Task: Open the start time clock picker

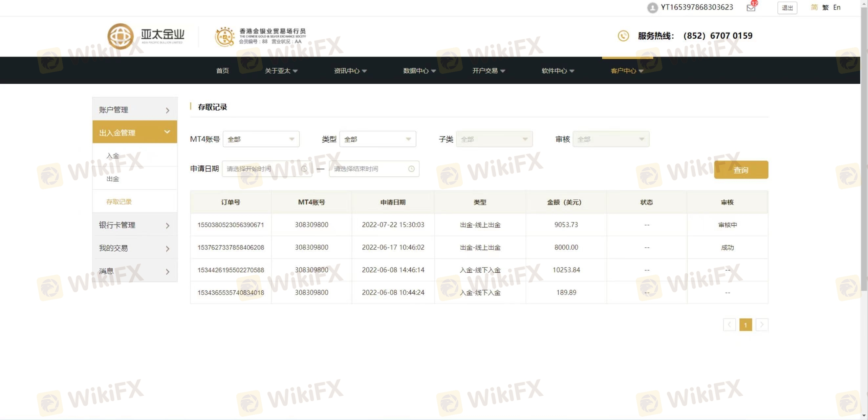Action: tap(304, 169)
